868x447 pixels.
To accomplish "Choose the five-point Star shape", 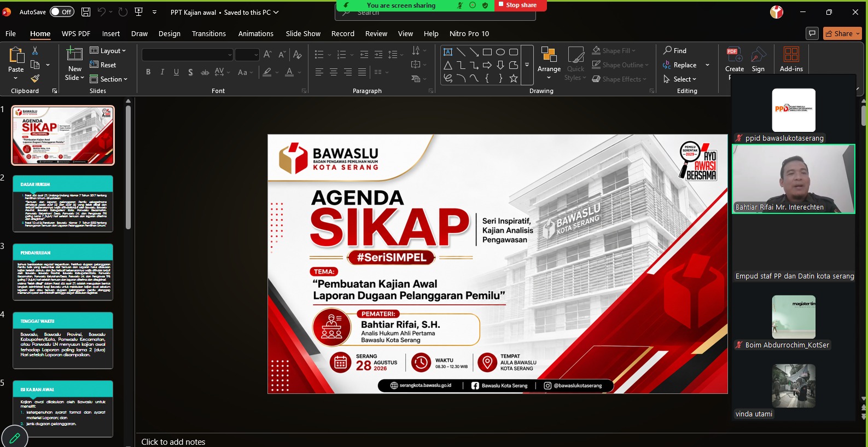I will (513, 78).
